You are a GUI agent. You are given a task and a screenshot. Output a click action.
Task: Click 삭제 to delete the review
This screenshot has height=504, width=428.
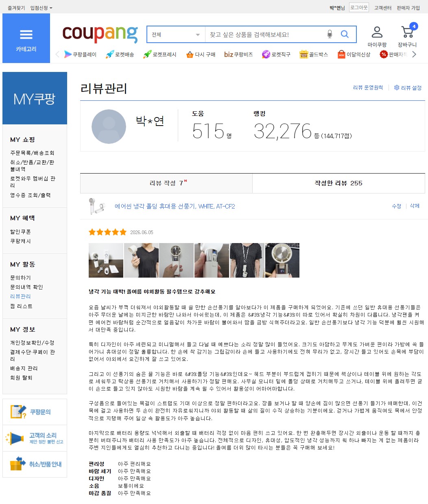(x=415, y=206)
